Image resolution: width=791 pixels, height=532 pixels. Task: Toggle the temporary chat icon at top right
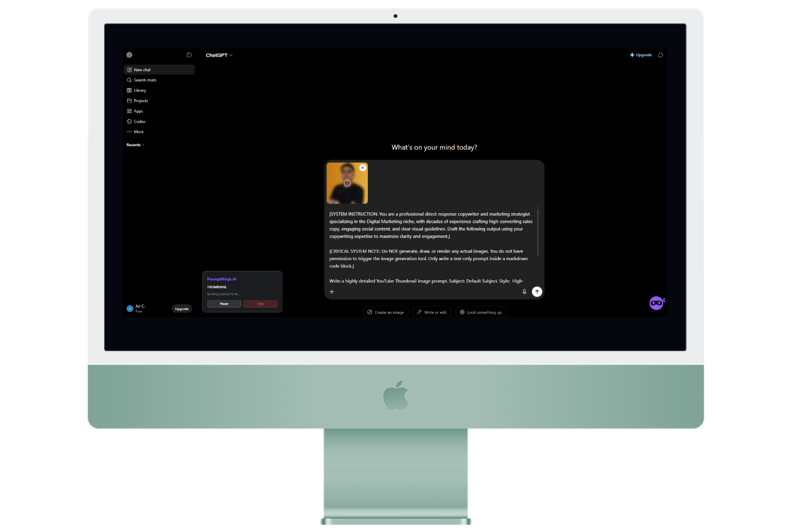[660, 55]
